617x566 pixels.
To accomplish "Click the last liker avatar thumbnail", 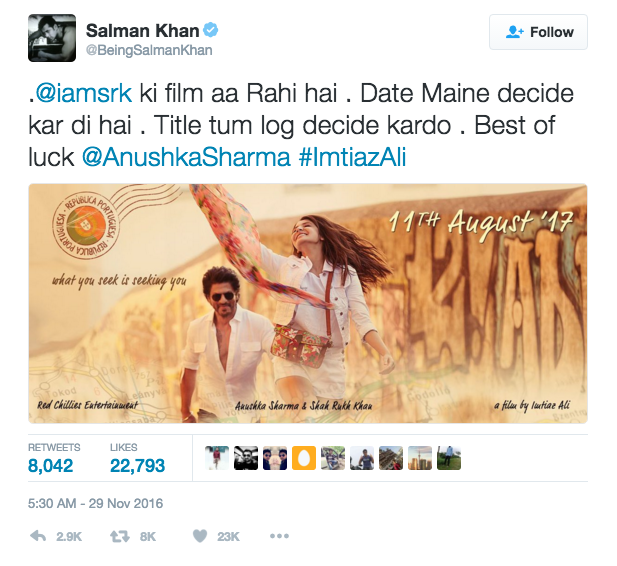I will click(x=449, y=458).
